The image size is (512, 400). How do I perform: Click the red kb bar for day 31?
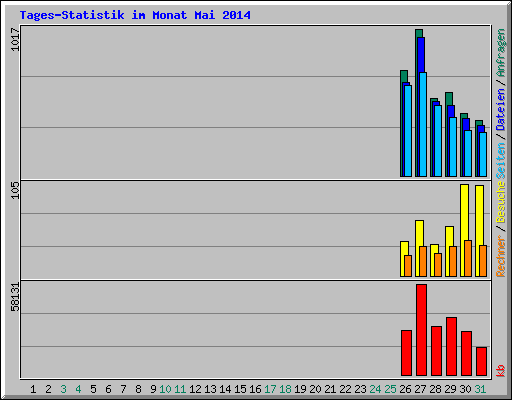[481, 361]
